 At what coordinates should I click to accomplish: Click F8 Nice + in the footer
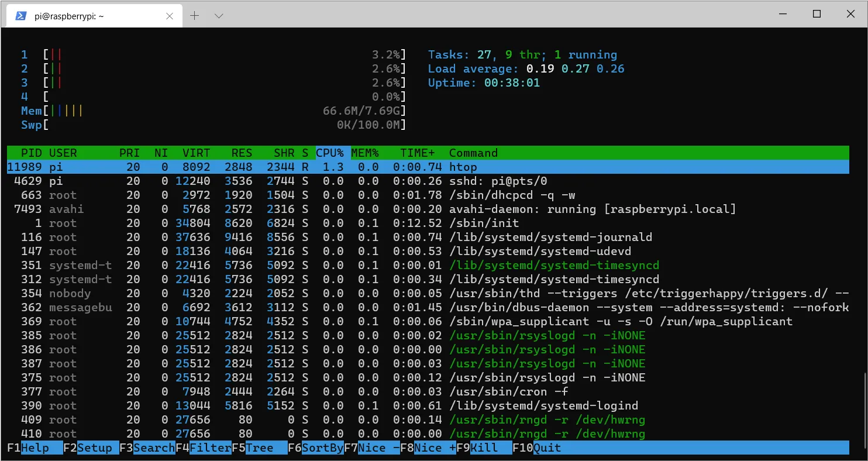click(428, 448)
